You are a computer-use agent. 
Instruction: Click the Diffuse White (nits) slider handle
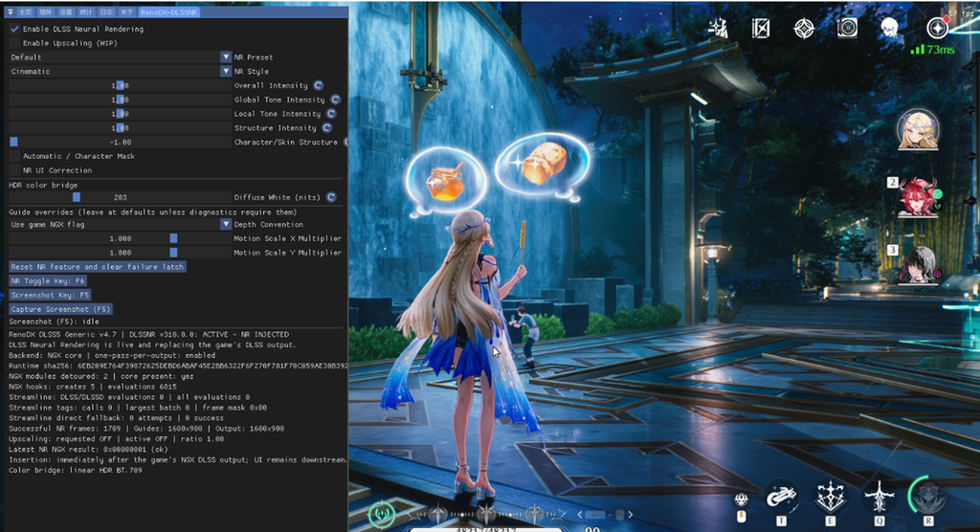(x=77, y=197)
